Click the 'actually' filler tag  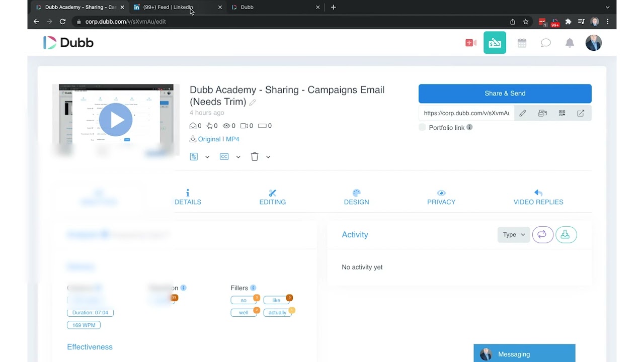point(278,312)
